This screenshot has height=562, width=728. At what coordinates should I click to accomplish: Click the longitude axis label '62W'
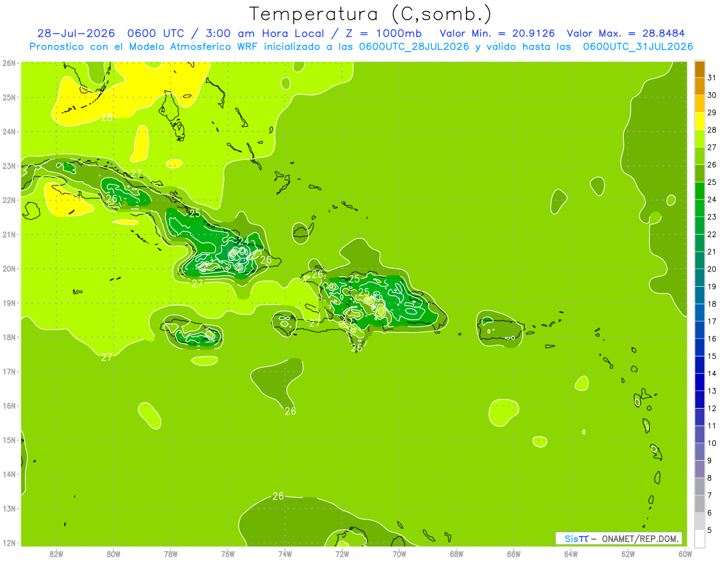(x=628, y=554)
